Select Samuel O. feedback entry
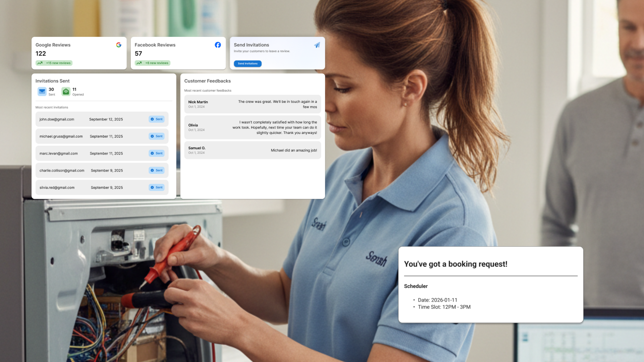Image resolution: width=644 pixels, height=362 pixels. [252, 150]
